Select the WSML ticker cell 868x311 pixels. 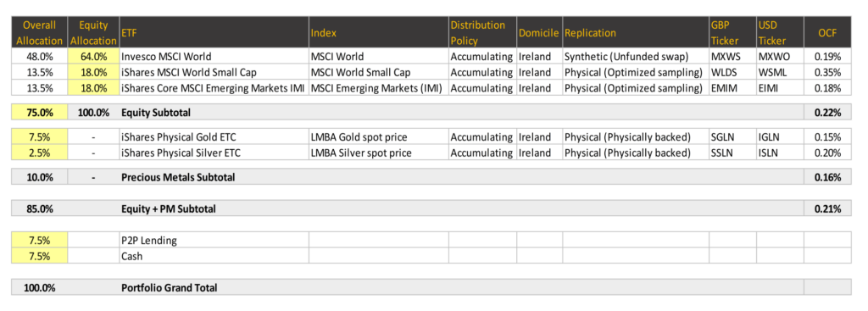pyautogui.click(x=780, y=72)
